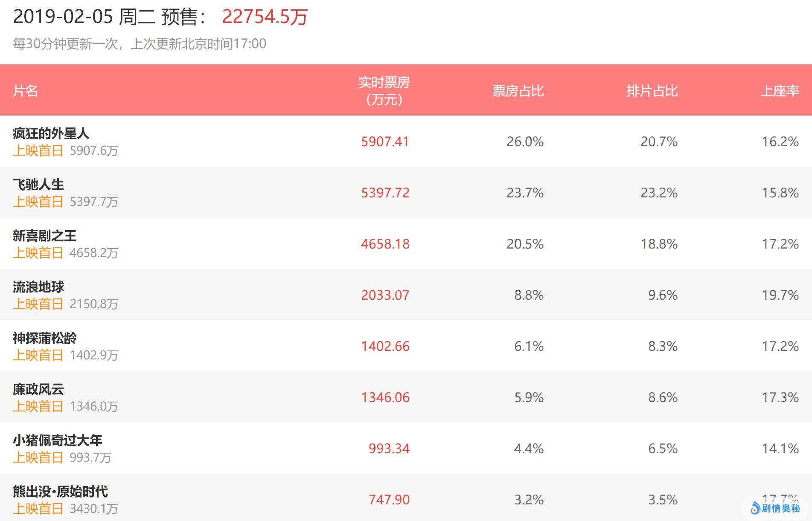Click the 神探蒲松龄 movie title
The image size is (812, 521).
click(45, 338)
